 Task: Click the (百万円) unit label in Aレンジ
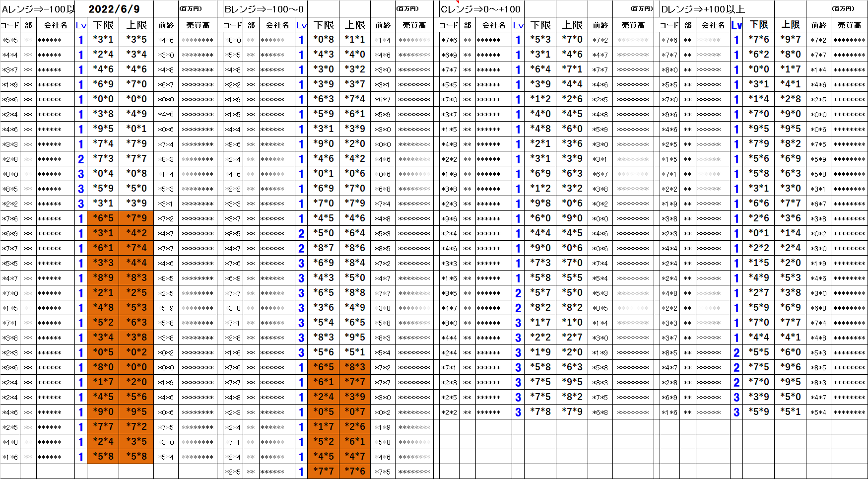(x=191, y=8)
